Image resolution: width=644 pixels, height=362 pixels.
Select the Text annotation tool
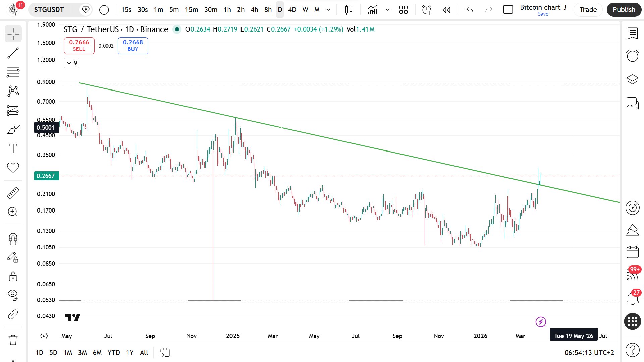(13, 148)
